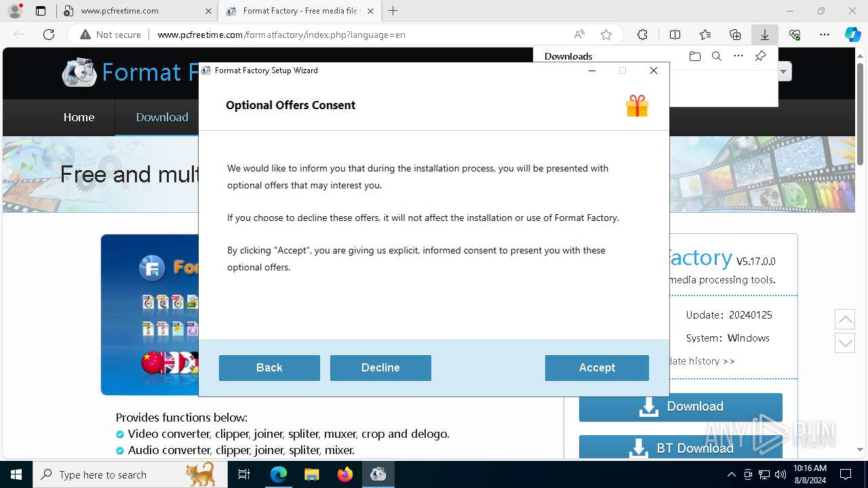Add this page to favorites star
The height and width of the screenshot is (488, 868).
606,35
